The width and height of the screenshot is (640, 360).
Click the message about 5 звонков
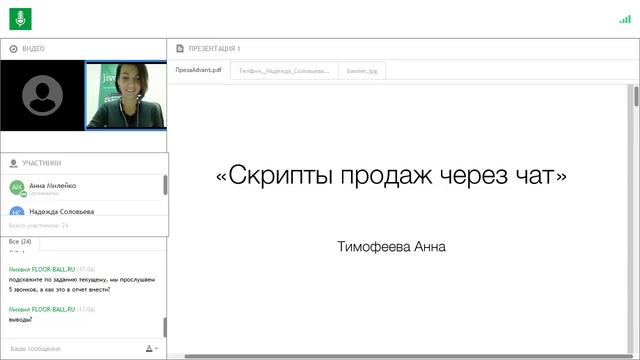tap(82, 284)
